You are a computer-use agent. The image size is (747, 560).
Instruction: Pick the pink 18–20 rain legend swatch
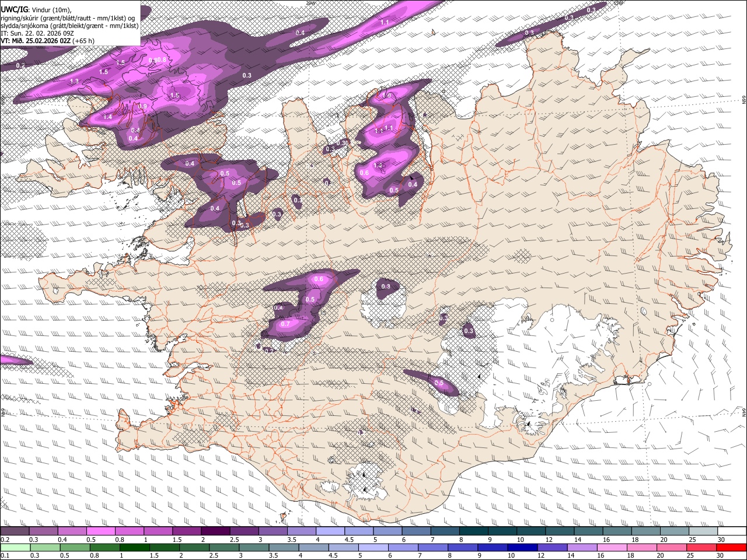[642, 547]
